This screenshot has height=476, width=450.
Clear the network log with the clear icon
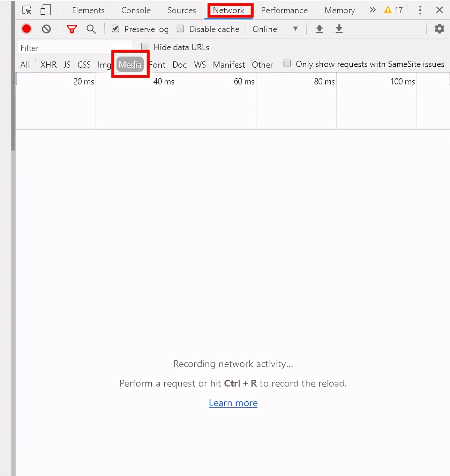[46, 29]
